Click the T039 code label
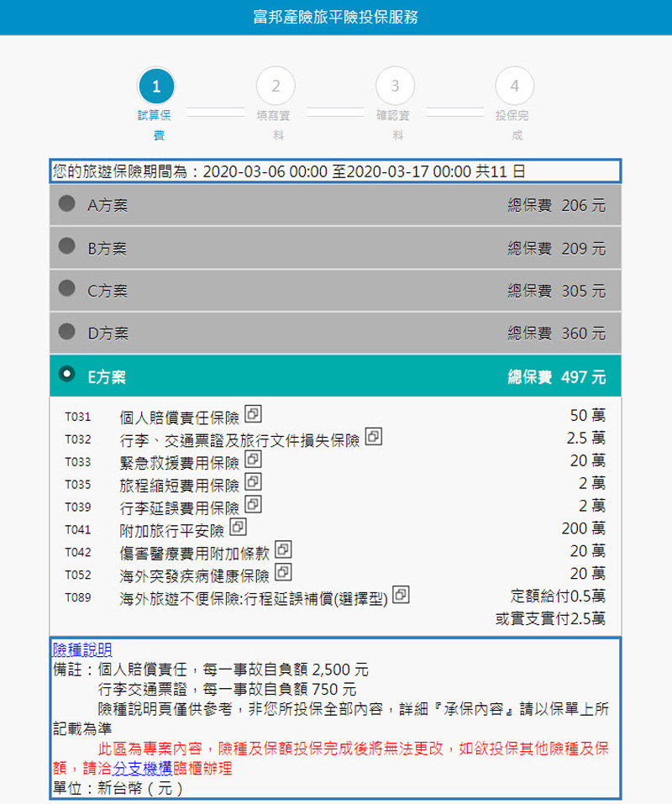Viewport: 672px width, 804px height. 78,507
